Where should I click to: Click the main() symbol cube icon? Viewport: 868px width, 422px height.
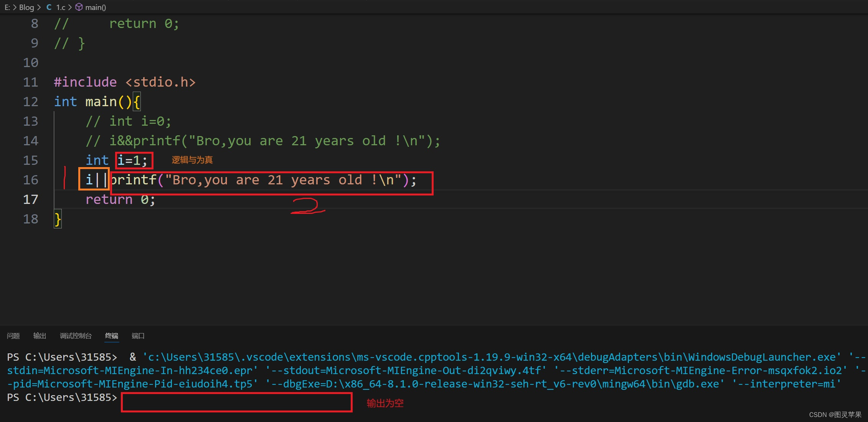tap(79, 7)
